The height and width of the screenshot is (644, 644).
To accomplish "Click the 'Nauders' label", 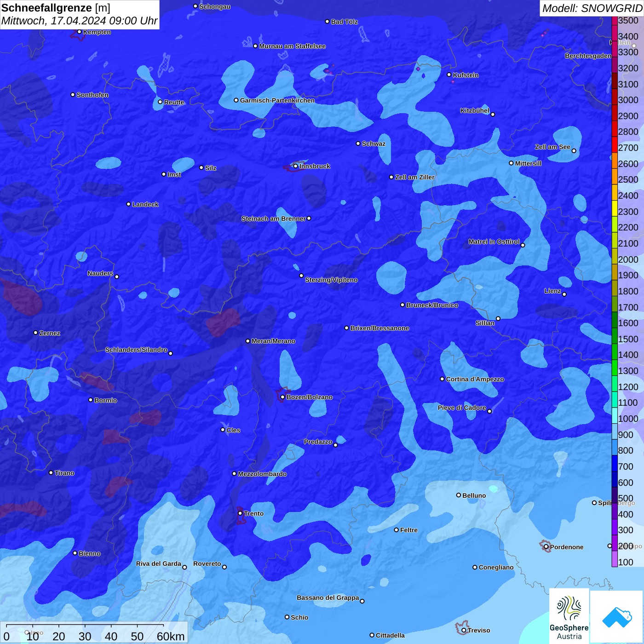I will tap(100, 273).
